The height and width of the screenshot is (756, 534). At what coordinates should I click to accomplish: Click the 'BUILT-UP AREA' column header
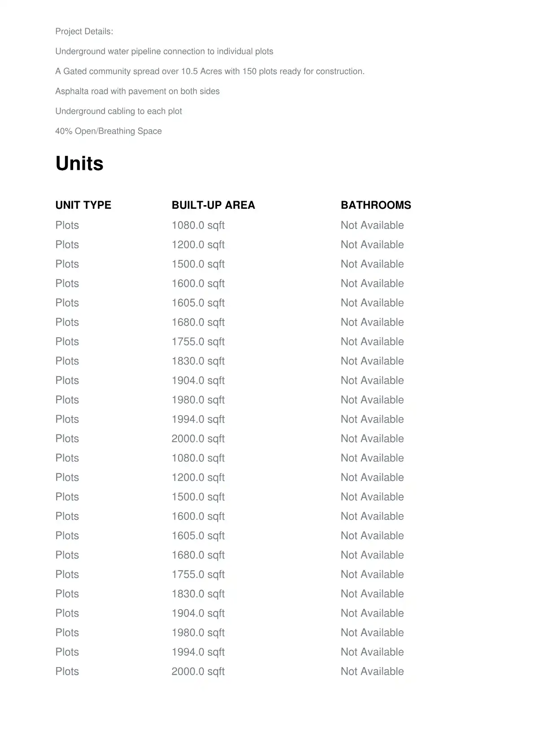coord(213,205)
